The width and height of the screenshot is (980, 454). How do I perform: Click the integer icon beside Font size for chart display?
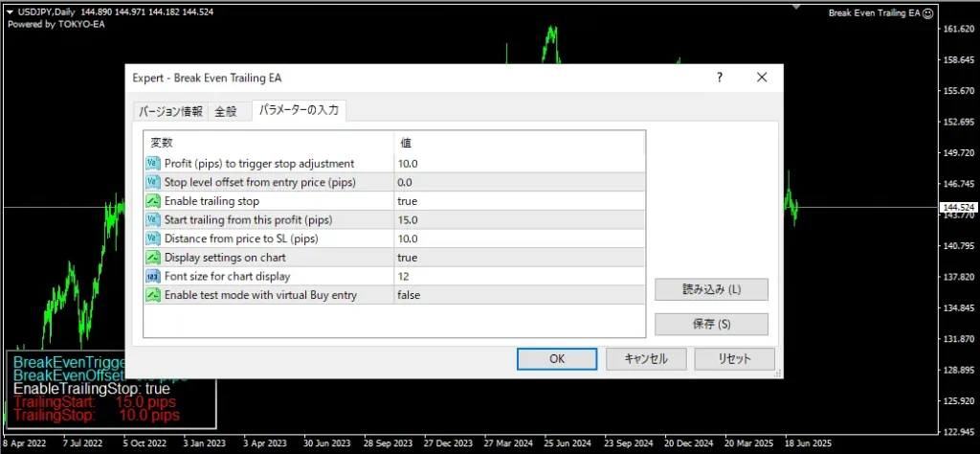pyautogui.click(x=153, y=277)
